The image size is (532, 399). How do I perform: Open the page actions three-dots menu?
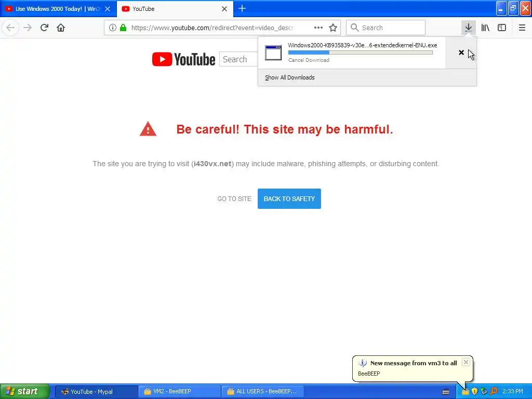point(318,28)
